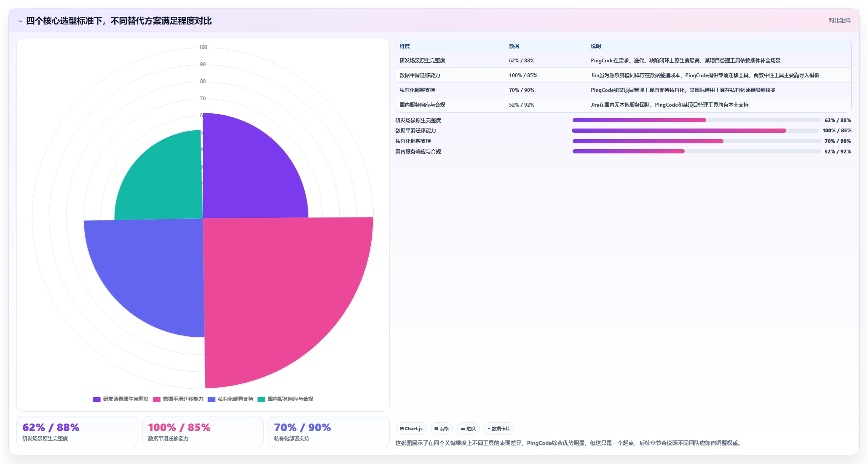Toggle the pink 数据平滑迁移能力 legend swatch

coord(157,399)
